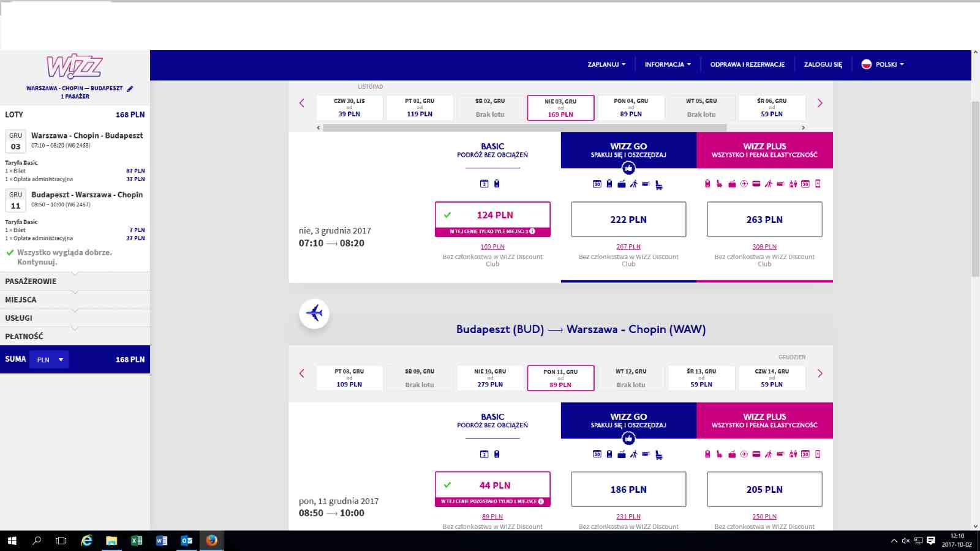
Task: Click the pencil icon to edit the route
Action: [130, 88]
